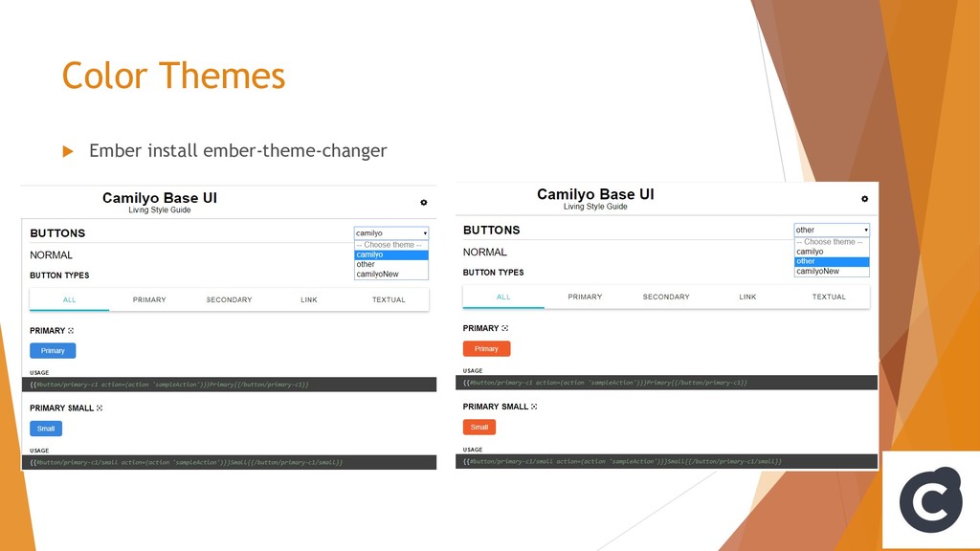Click BUTTONS heading in left panel
Screen dimensions: 980x551
[57, 233]
